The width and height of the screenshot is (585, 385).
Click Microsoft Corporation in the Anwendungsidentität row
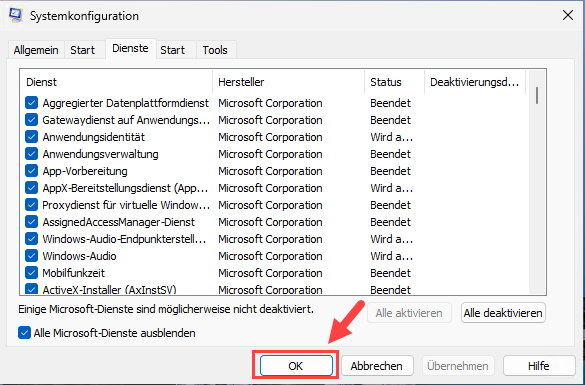coord(270,137)
